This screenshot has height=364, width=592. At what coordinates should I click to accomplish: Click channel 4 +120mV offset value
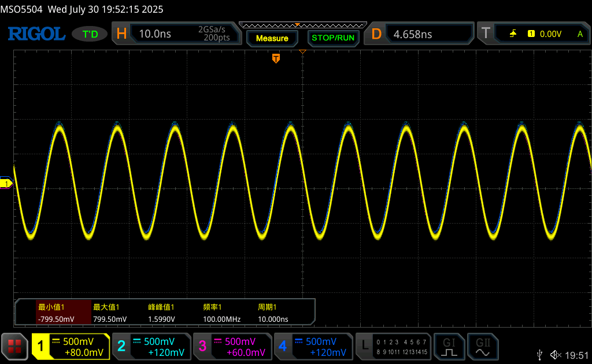tap(328, 352)
